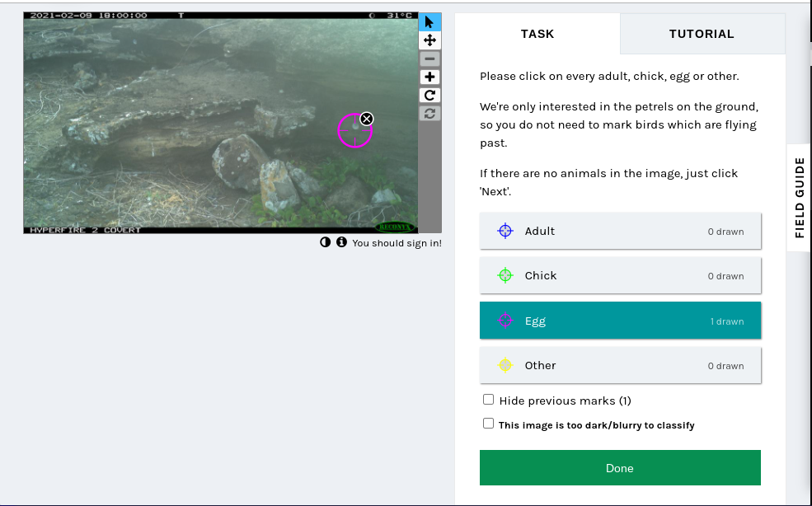Screen dimensions: 812x506
Task: Click the yellow Other crosshair icon
Action: [x=505, y=365]
